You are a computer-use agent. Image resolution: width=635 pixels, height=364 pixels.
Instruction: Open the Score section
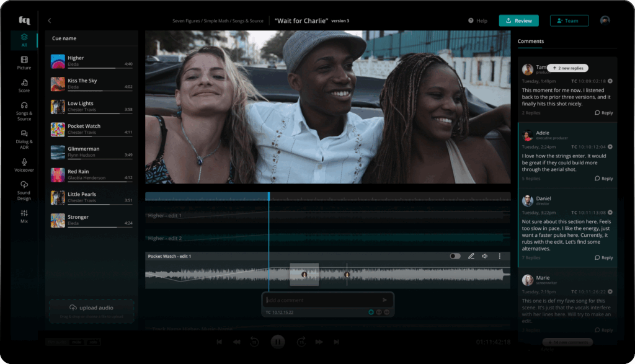[x=24, y=86]
